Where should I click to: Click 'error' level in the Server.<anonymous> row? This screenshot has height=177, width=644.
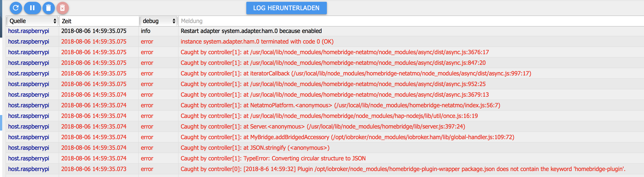tap(147, 127)
